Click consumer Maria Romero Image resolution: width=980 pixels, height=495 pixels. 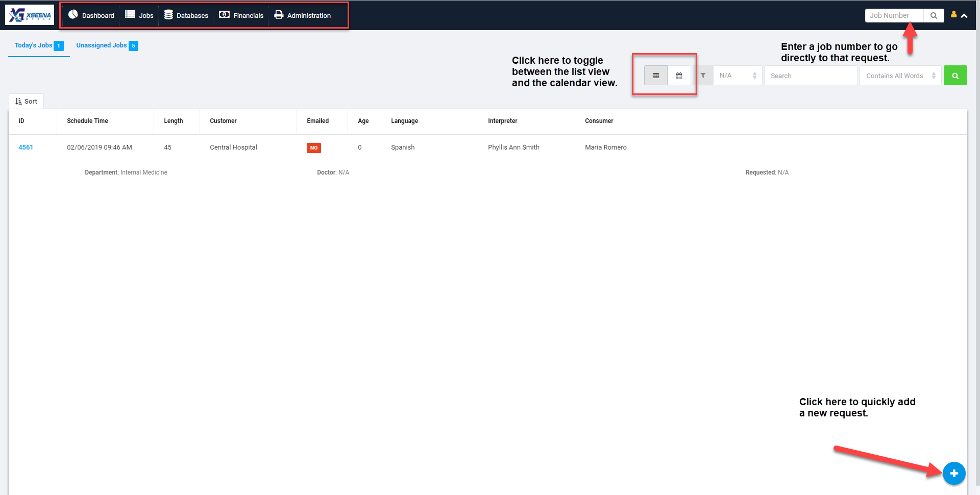606,147
